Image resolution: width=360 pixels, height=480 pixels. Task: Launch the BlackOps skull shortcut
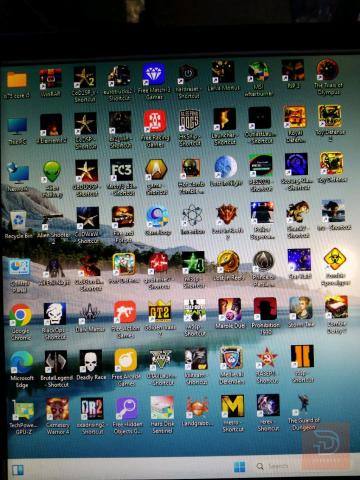coord(55,313)
